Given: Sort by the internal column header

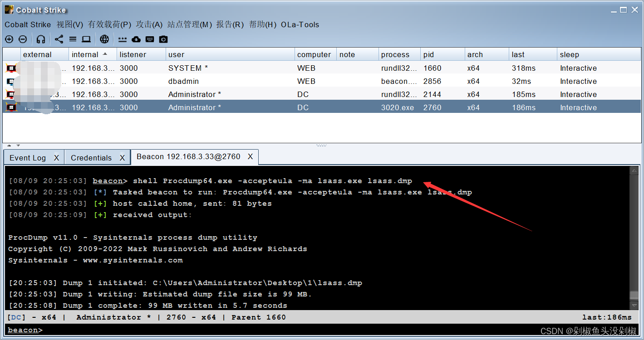Looking at the screenshot, I should pos(93,54).
